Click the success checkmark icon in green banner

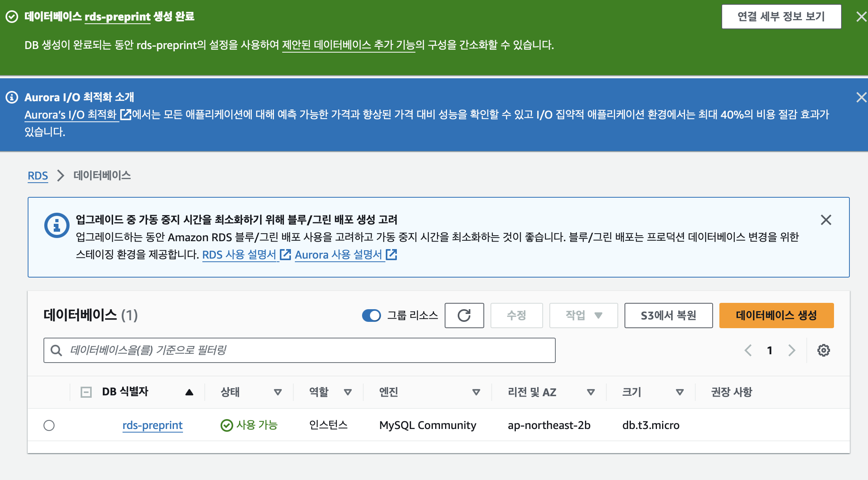[x=12, y=17]
